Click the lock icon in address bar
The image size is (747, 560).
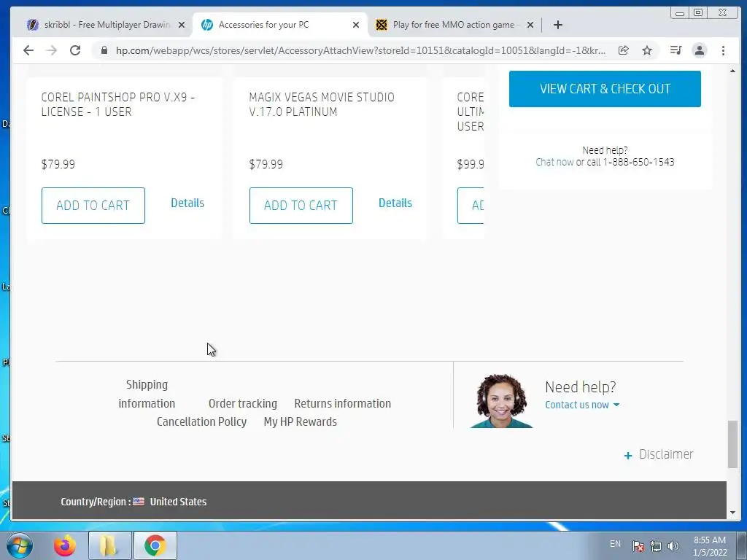pyautogui.click(x=104, y=50)
